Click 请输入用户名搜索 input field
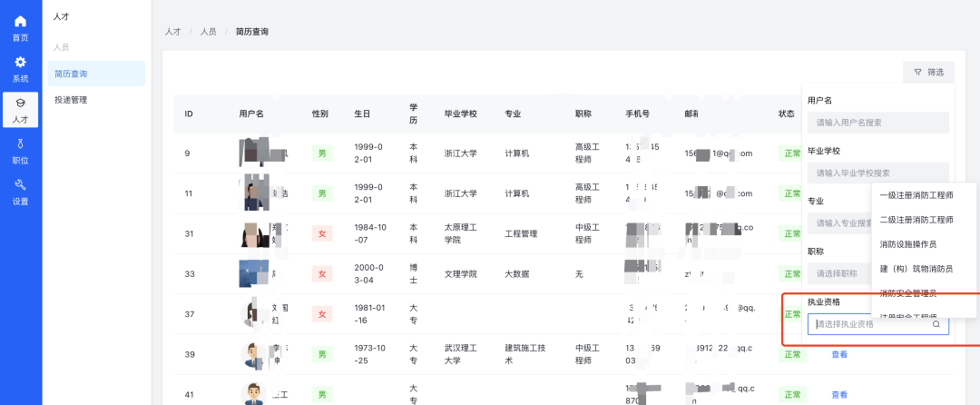980x405 pixels. pos(877,122)
